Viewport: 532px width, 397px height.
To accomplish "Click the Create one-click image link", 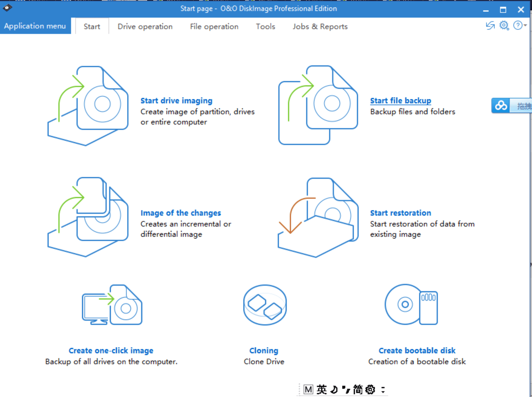I will point(111,350).
